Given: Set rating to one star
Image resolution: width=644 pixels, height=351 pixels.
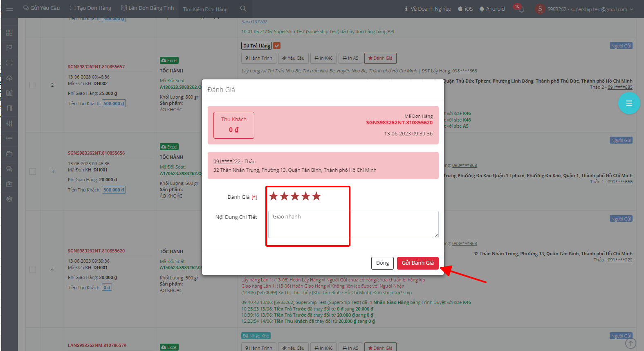Looking at the screenshot, I should pyautogui.click(x=274, y=196).
